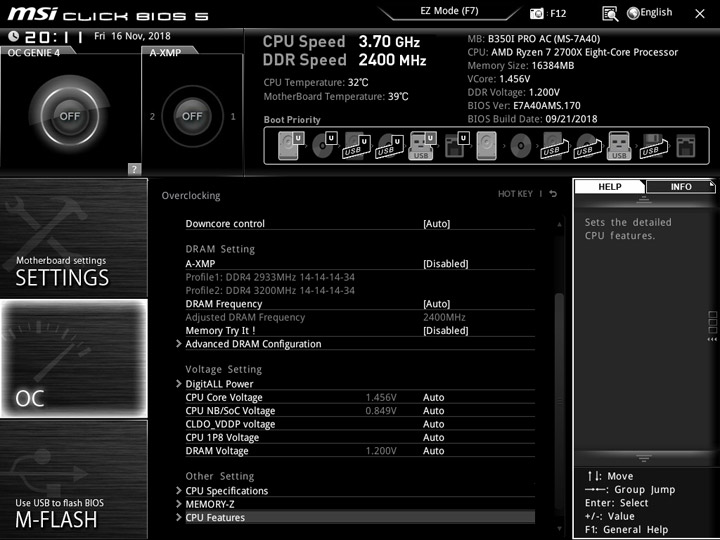Click the globe language icon
The height and width of the screenshot is (540, 720).
[x=633, y=13]
